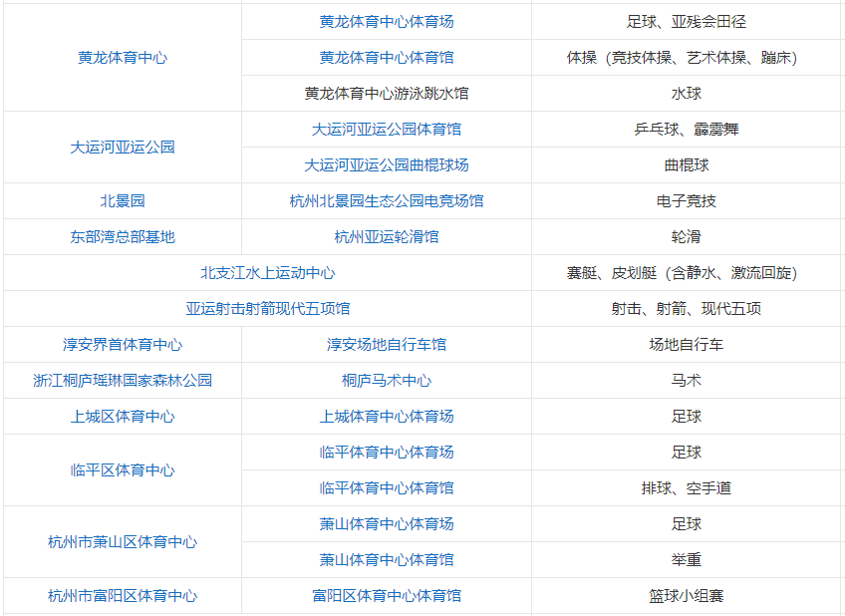Open the 杭州亚运轮滑馆 link
This screenshot has width=845, height=616.
coord(387,237)
